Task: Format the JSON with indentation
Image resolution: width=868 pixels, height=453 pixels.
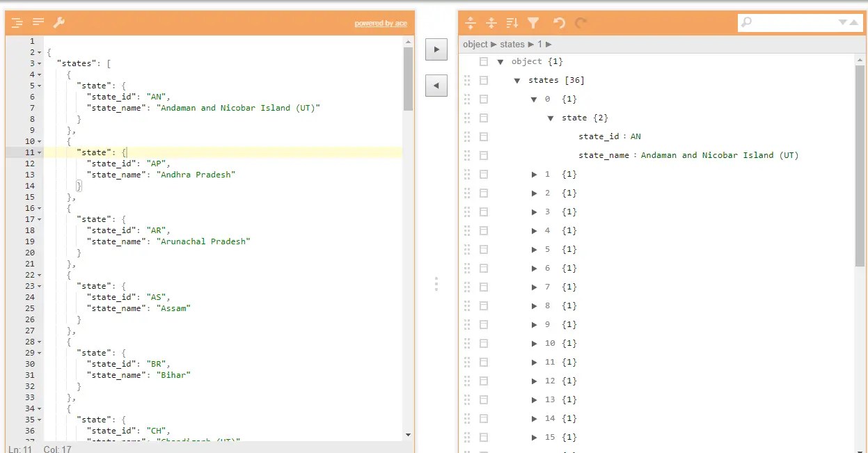Action: 16,23
